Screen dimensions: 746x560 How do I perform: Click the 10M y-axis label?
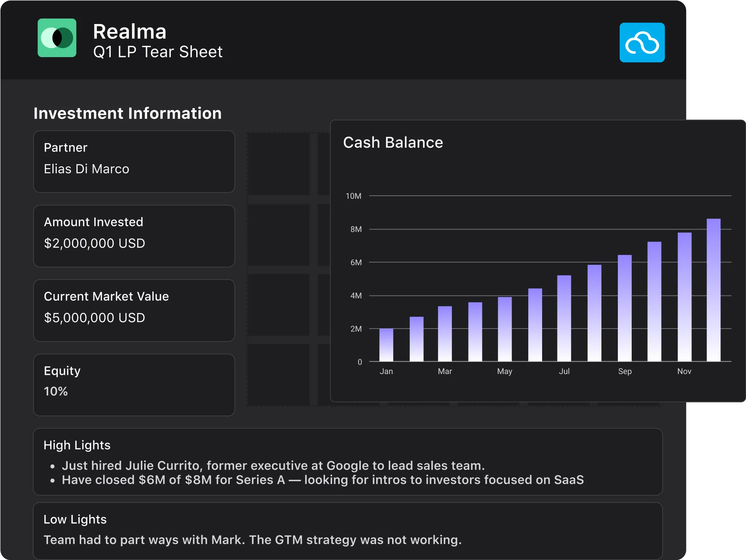353,196
